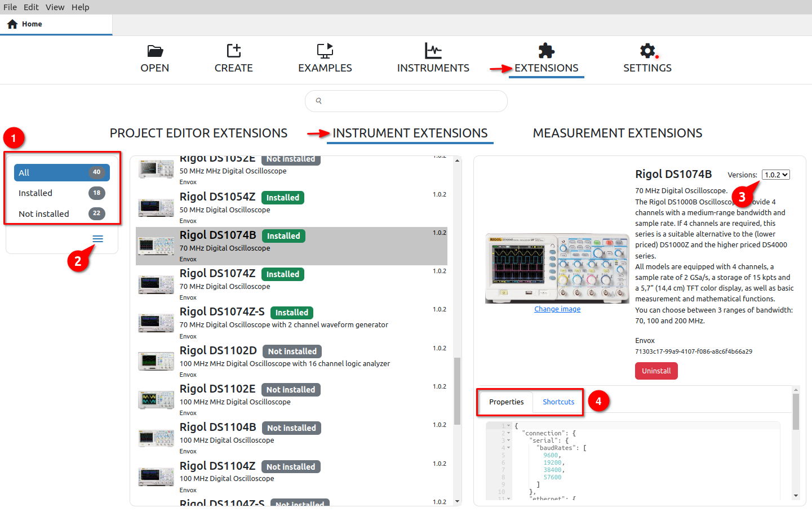Select the Rigol DS1074B list entry
This screenshot has width=812, height=512.
[x=291, y=246]
